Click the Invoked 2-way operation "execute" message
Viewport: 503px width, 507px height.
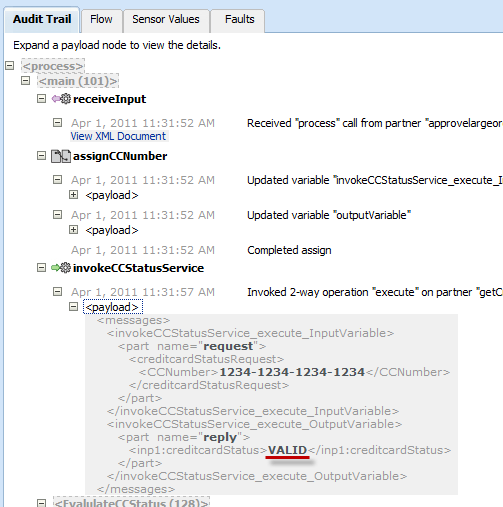coord(375,292)
